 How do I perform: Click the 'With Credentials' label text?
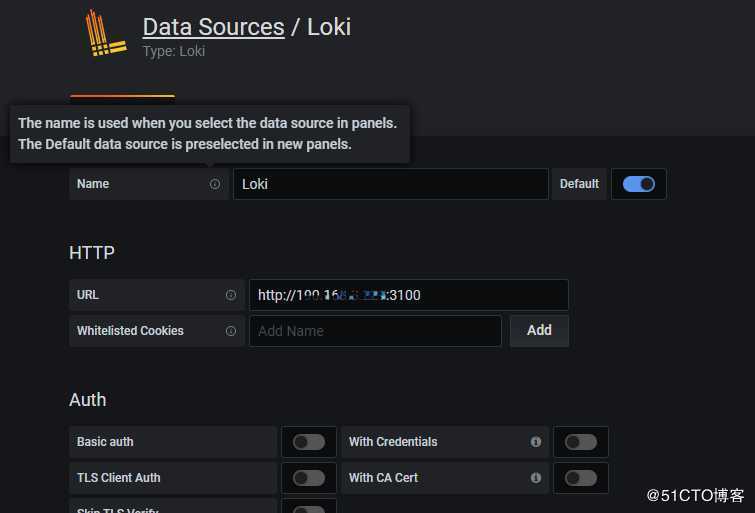pos(393,442)
